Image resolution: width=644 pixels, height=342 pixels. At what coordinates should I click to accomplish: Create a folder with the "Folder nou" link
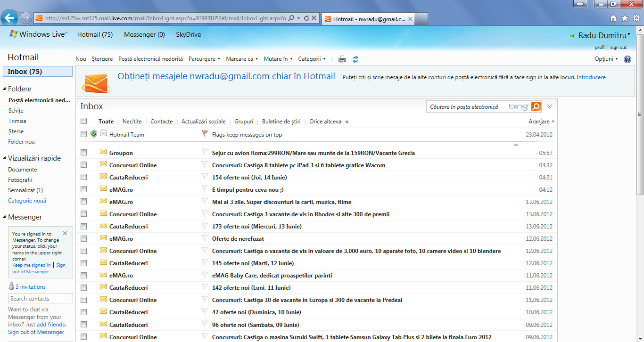[21, 141]
